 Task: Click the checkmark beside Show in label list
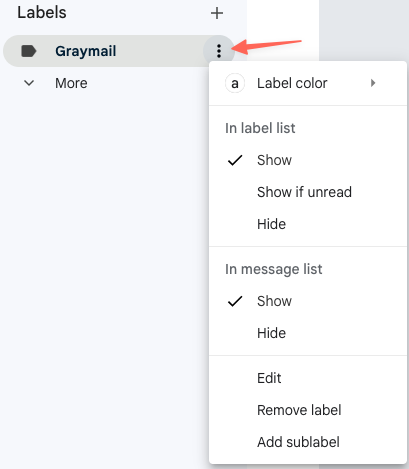(235, 160)
